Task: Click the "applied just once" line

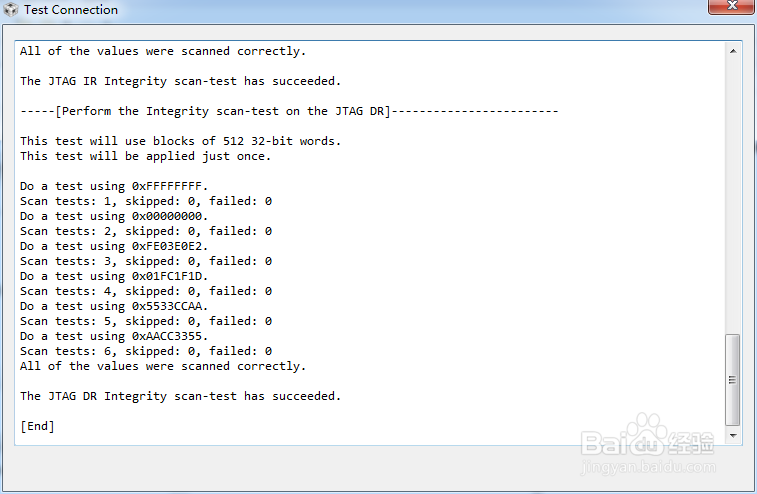Action: click(x=146, y=156)
